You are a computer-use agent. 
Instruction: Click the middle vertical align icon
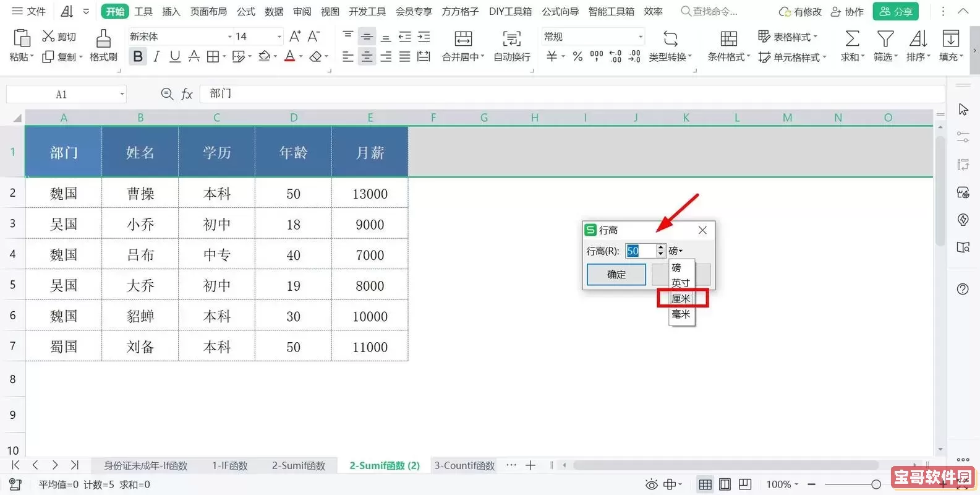point(367,37)
